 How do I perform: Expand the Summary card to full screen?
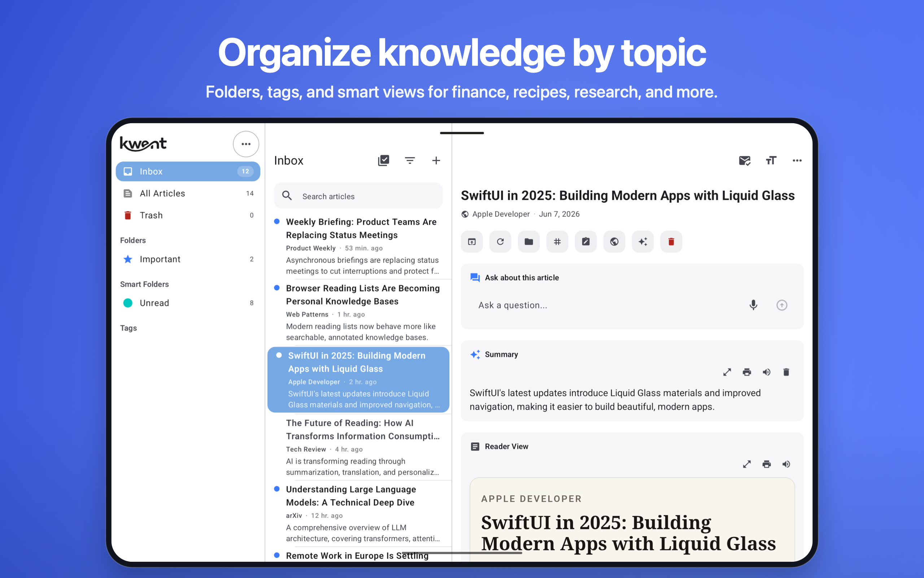pos(727,372)
